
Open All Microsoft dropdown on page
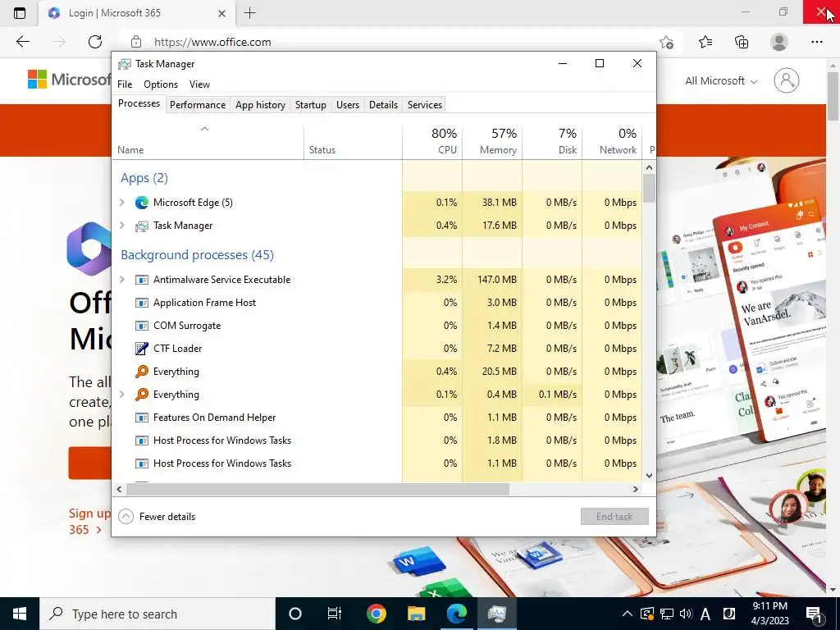pos(721,81)
